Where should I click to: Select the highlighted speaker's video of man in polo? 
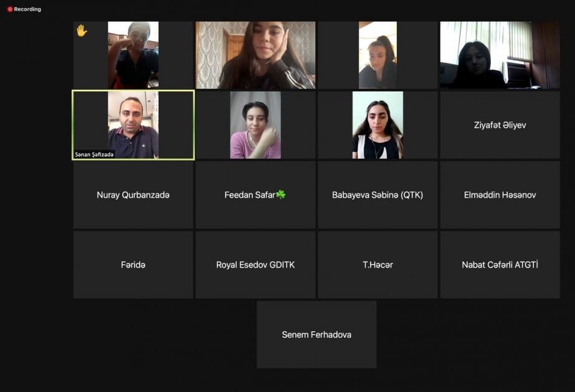click(x=133, y=125)
